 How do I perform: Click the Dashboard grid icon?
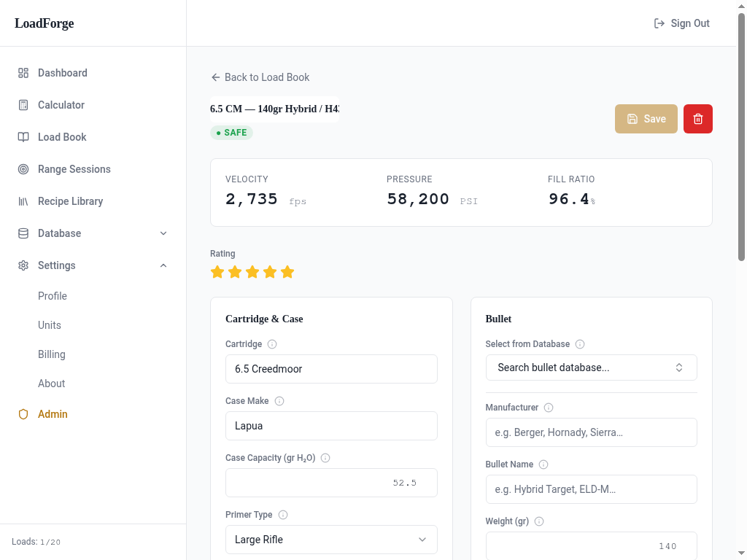(x=23, y=73)
